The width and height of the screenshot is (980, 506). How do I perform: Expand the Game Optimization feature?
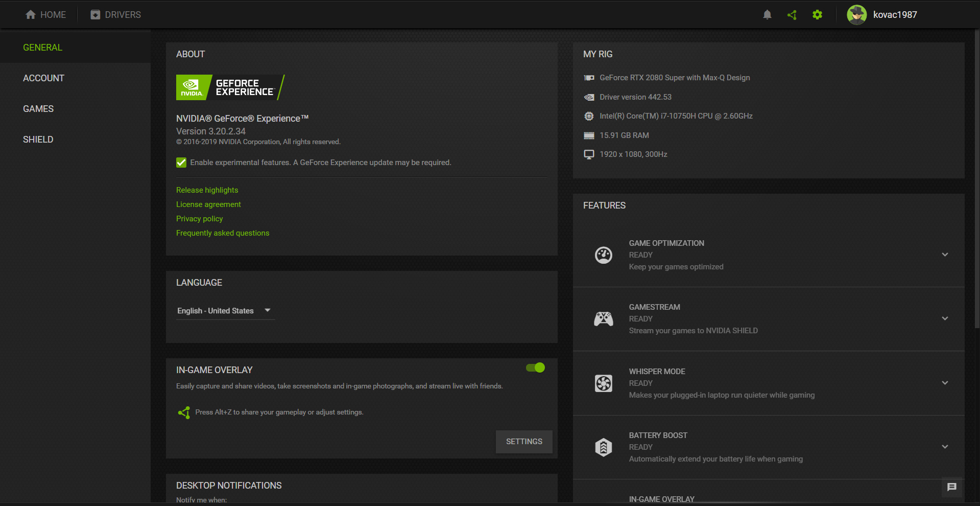coord(945,255)
